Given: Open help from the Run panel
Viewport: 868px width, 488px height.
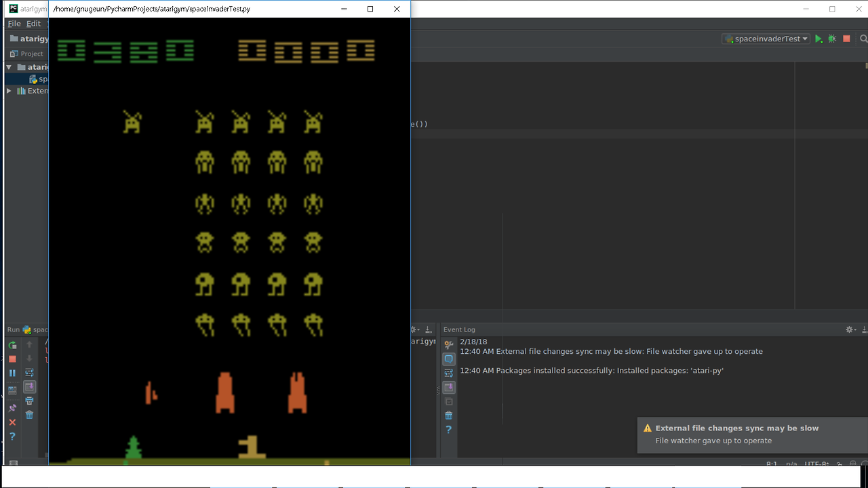Looking at the screenshot, I should coord(12,436).
